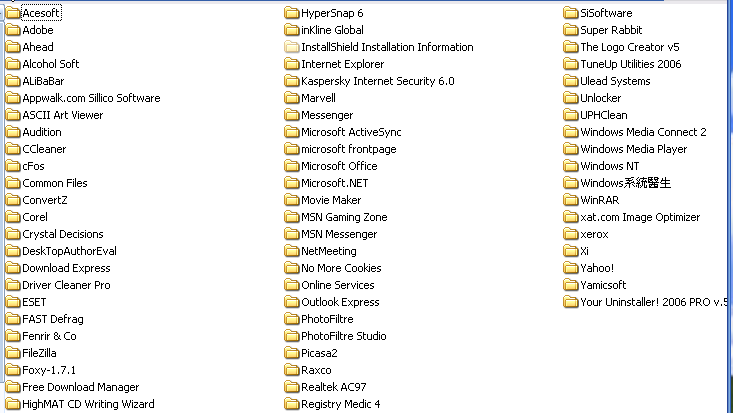Select 'Appwalk.com Sillico Software' name
The width and height of the screenshot is (733, 413).
pos(91,98)
